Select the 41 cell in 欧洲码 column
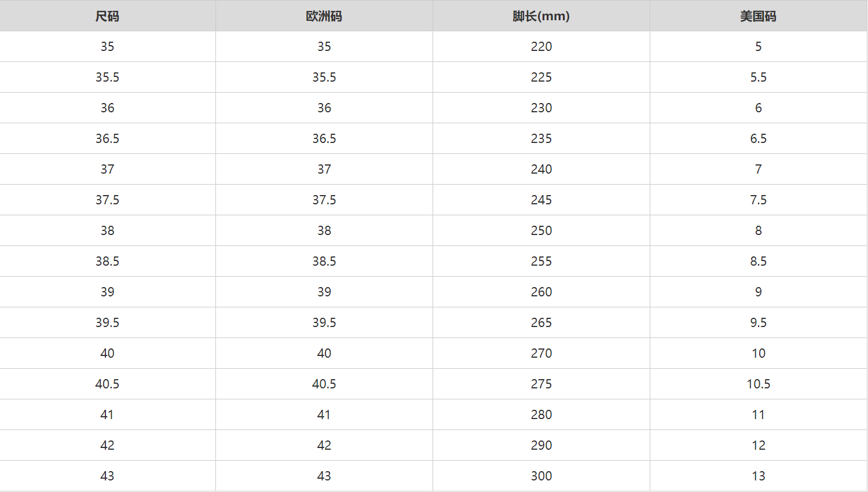This screenshot has height=492, width=868. point(324,414)
